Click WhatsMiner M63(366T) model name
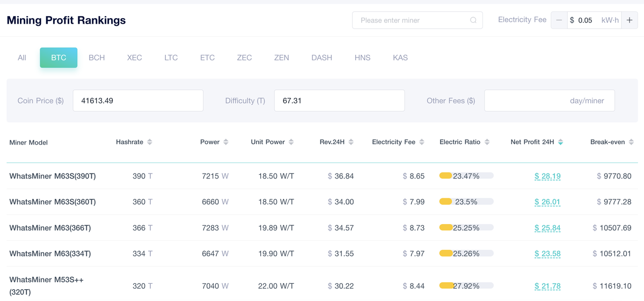Viewport: 644px width, 301px height. pos(50,228)
